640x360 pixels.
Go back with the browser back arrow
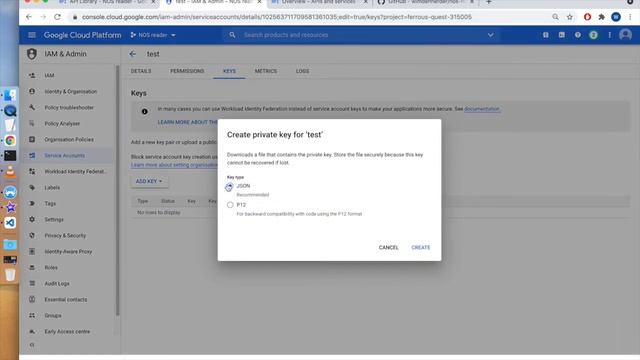29,17
